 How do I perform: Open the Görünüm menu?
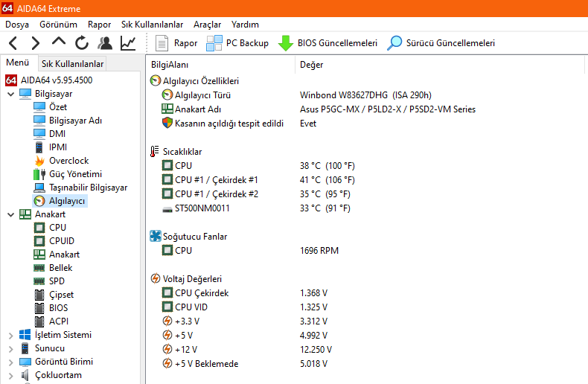[x=58, y=24]
